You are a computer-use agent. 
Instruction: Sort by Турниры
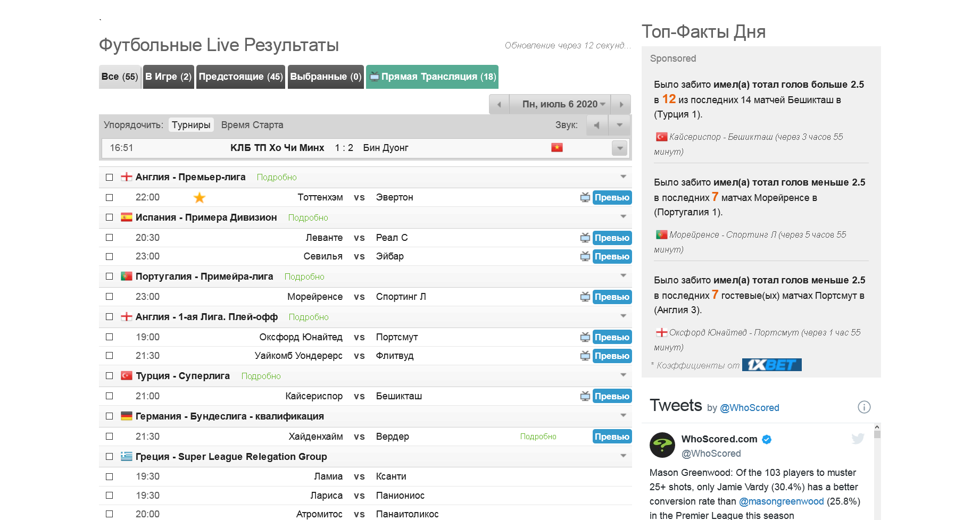[191, 125]
